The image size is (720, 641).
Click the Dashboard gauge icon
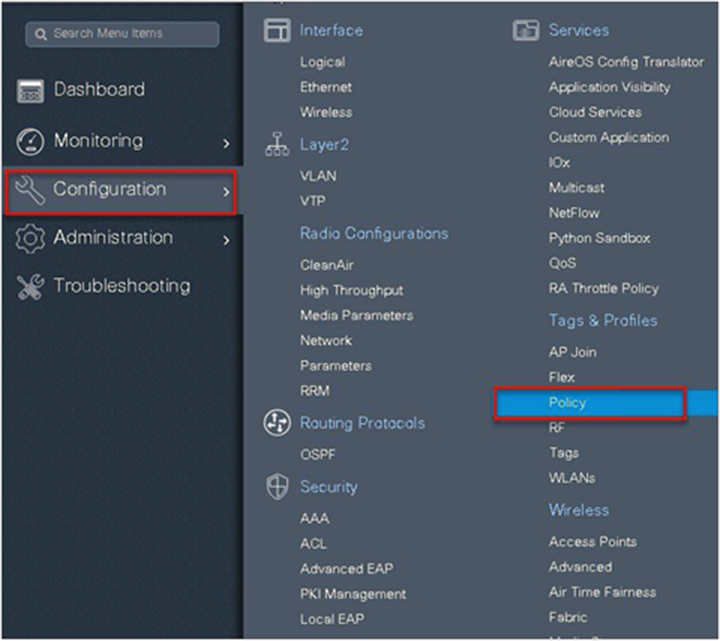(x=31, y=91)
